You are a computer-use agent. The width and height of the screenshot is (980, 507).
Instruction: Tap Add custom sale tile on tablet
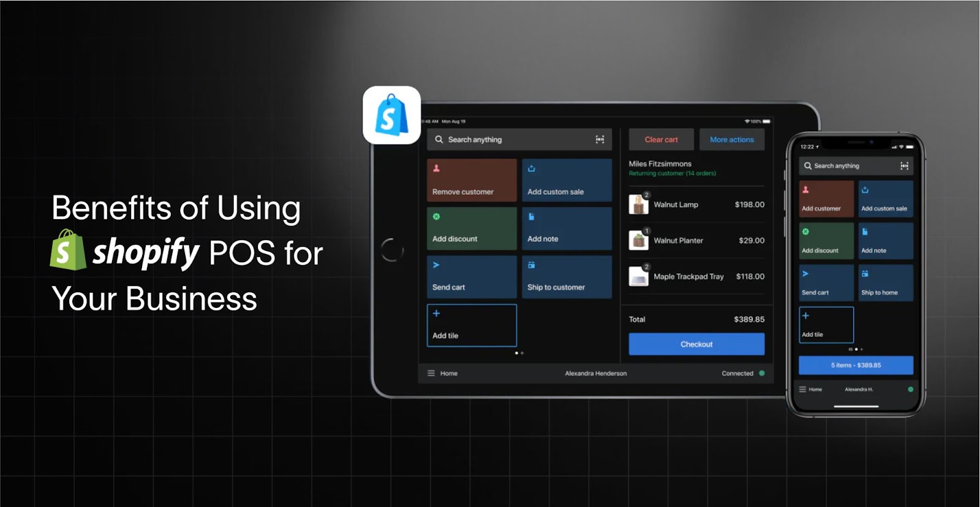tap(567, 180)
